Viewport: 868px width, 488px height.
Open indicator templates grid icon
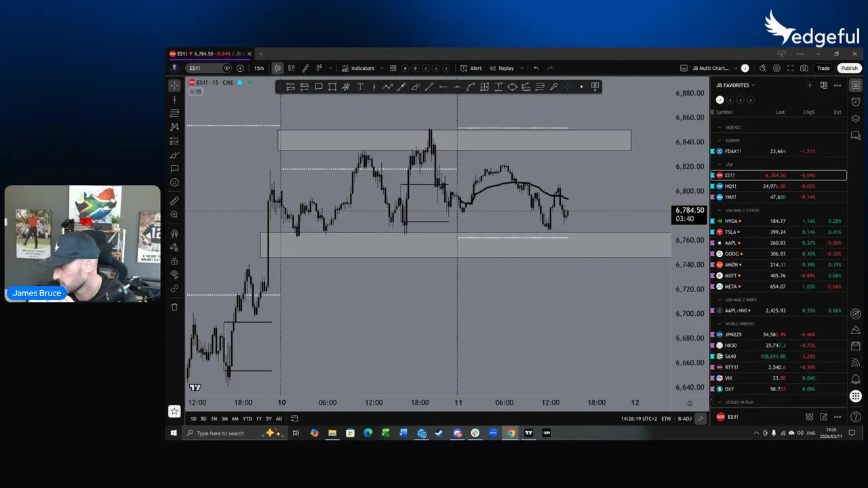point(393,68)
